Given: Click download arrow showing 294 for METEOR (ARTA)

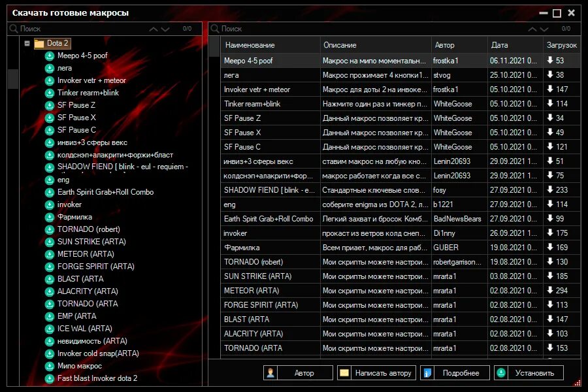Looking at the screenshot, I should coord(550,290).
